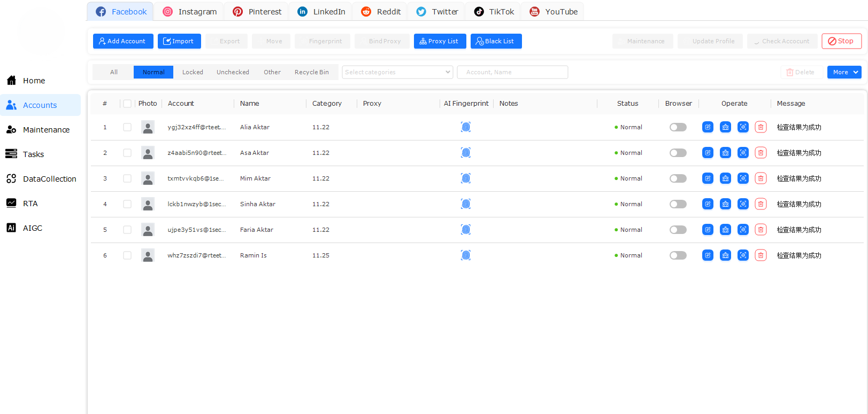868x414 pixels.
Task: Click AI Fingerprint icon for Asa Aktar
Action: coord(466,153)
